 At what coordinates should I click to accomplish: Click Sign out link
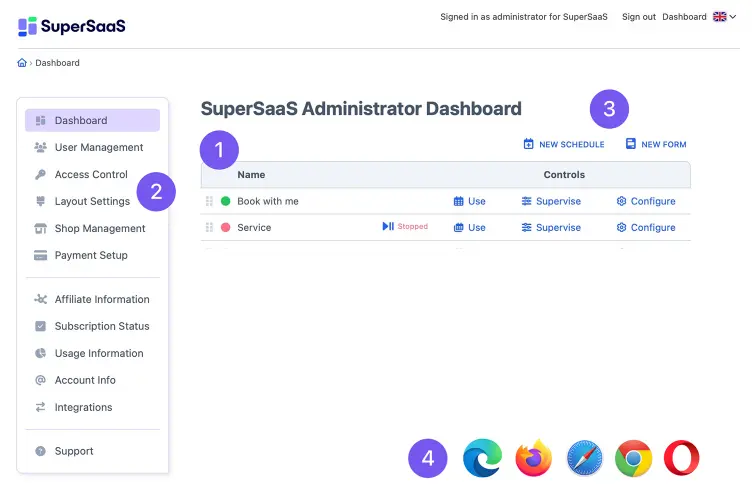(x=638, y=17)
